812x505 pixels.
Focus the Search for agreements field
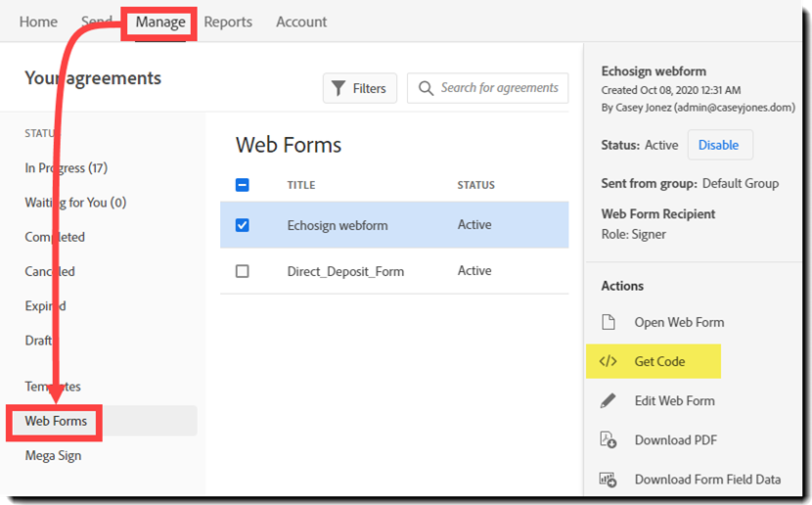click(x=499, y=88)
